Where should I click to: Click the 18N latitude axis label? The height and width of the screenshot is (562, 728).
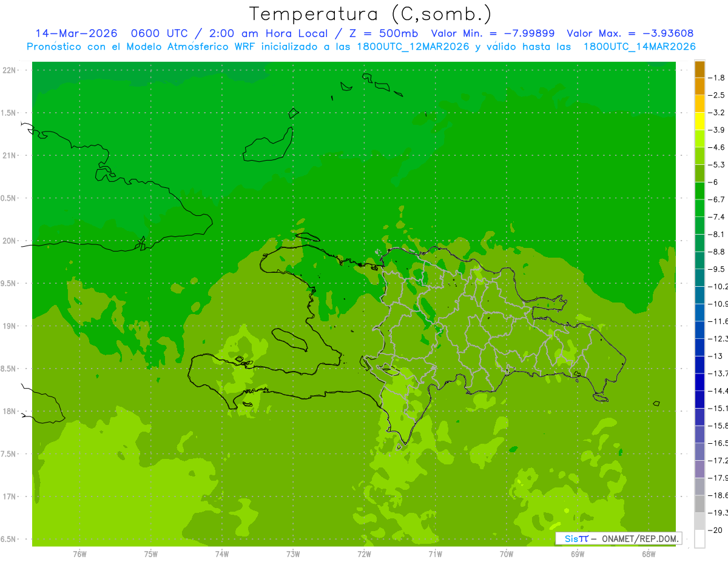click(10, 411)
